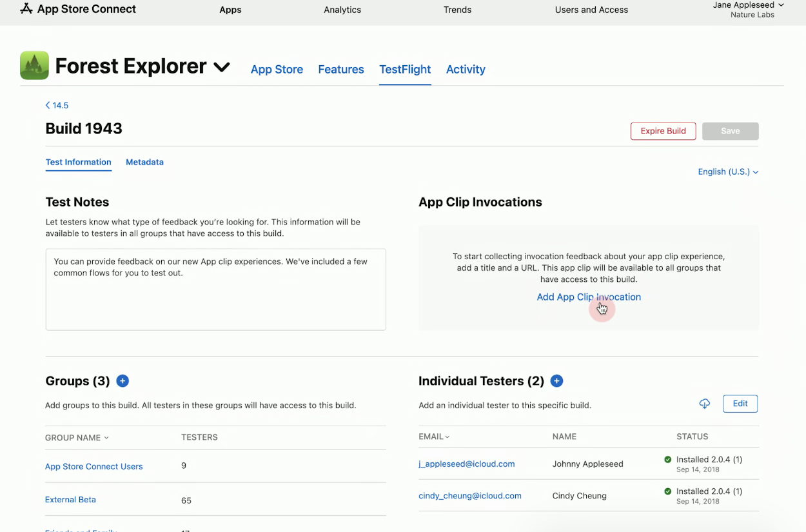Screen dimensions: 806x532
Task: Open Apps in the top navigation
Action: coord(230,10)
